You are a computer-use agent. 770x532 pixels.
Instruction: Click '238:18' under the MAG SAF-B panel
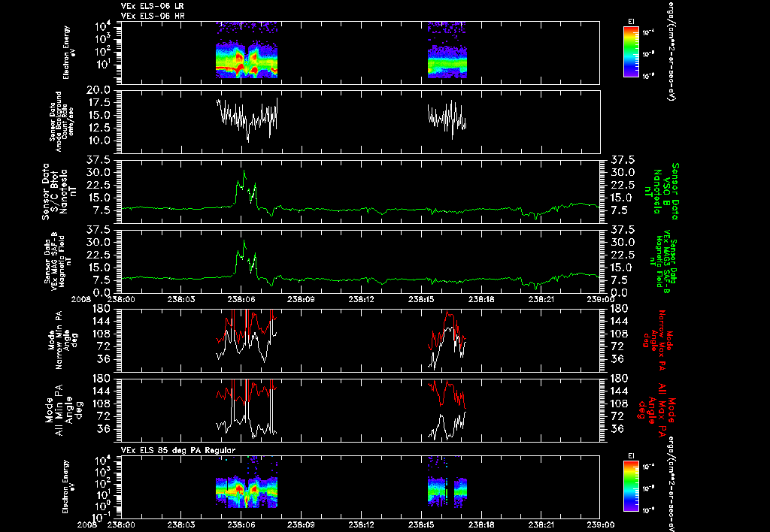pyautogui.click(x=480, y=298)
